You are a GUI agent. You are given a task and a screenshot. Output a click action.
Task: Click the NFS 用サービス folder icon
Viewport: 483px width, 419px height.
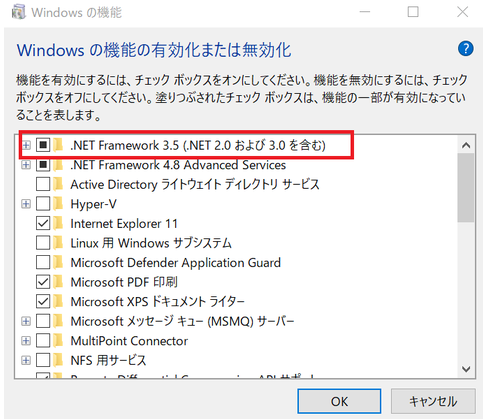58,360
